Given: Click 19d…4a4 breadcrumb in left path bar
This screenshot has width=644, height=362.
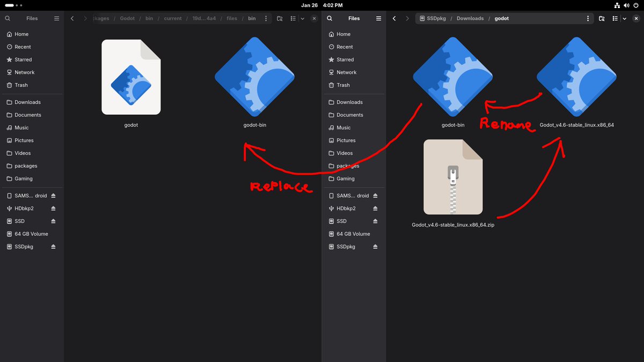Looking at the screenshot, I should click(x=203, y=18).
